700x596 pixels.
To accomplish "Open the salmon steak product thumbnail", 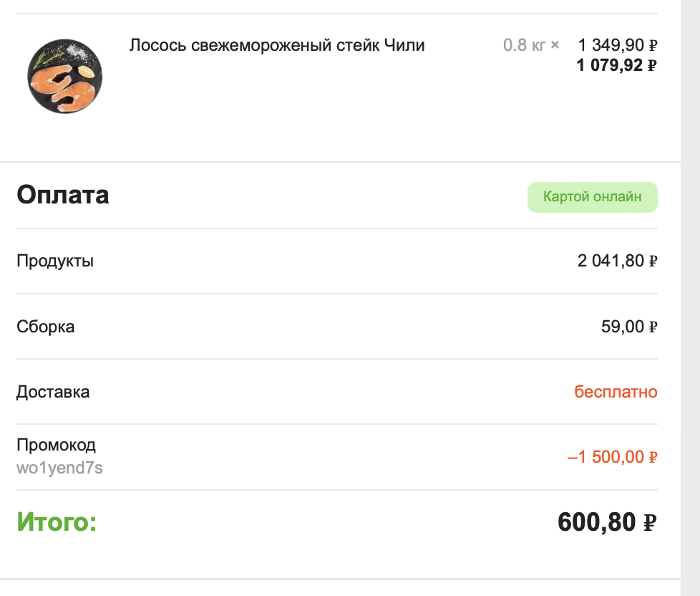I will 64,76.
